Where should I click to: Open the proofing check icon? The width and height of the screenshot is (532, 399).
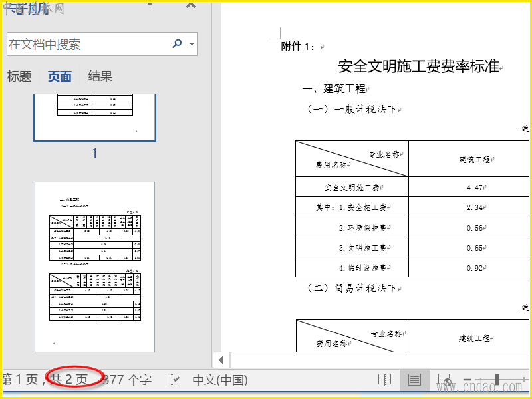click(172, 379)
